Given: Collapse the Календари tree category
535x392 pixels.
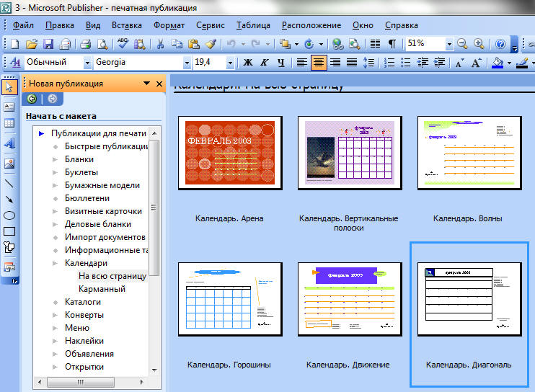Looking at the screenshot, I should pos(55,263).
